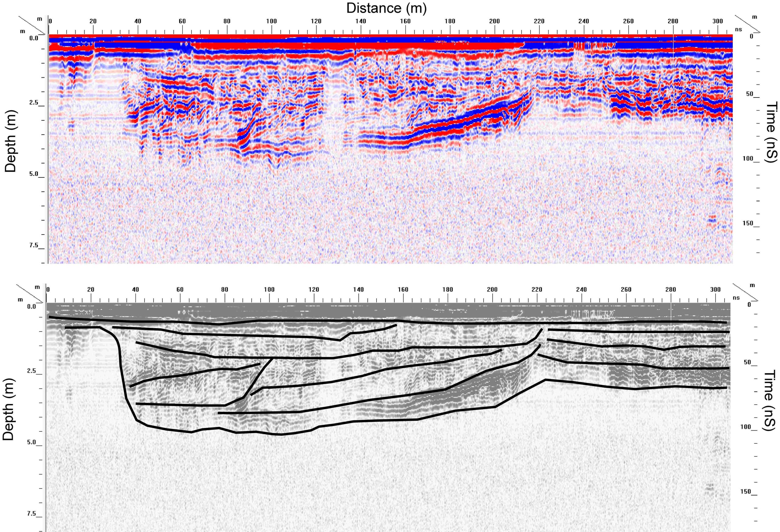Click the 0.0 depth label on lower plot
Screen dimensions: 780x532
click(x=32, y=307)
